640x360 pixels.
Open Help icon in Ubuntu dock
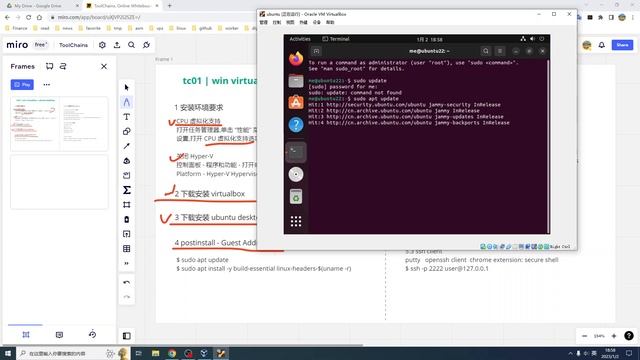296,124
